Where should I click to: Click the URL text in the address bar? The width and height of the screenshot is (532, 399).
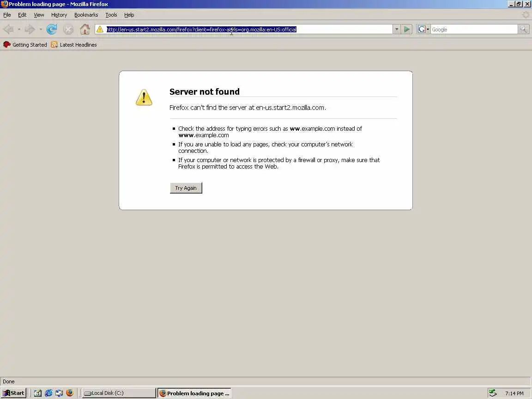(201, 30)
